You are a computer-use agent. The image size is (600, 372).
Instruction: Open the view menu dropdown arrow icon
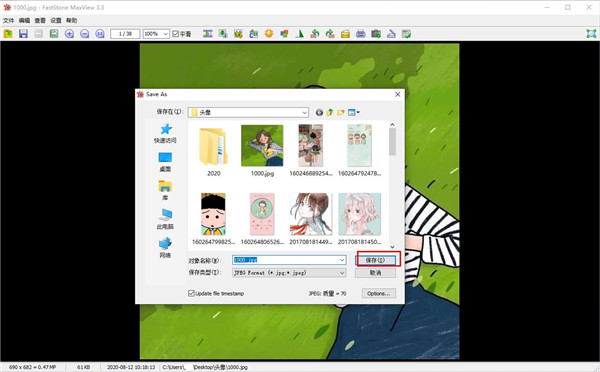pos(358,112)
